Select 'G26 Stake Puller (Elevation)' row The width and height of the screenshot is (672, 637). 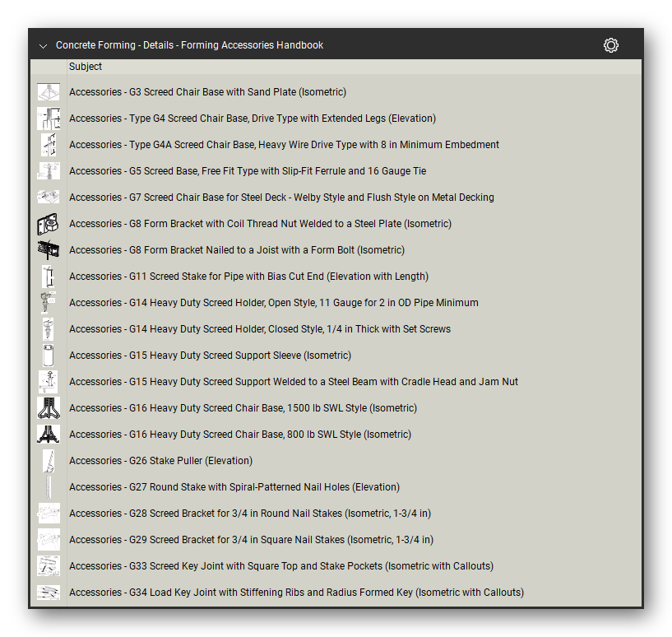tap(336, 461)
